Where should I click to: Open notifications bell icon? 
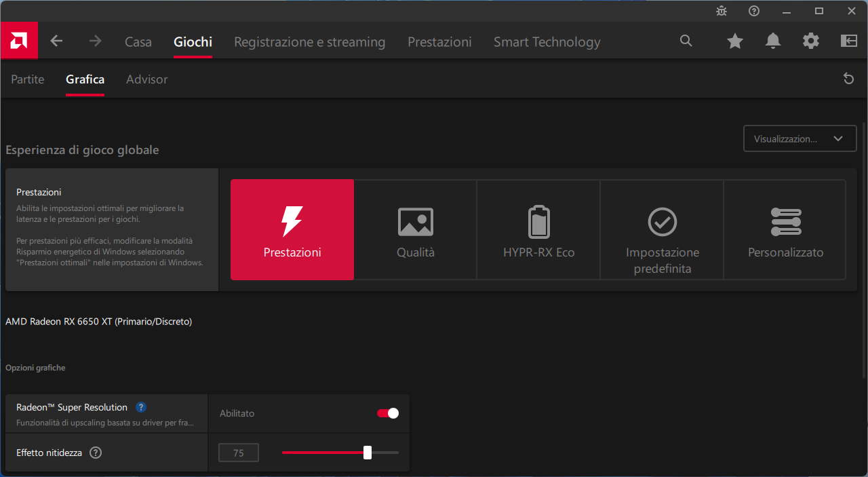pyautogui.click(x=773, y=41)
